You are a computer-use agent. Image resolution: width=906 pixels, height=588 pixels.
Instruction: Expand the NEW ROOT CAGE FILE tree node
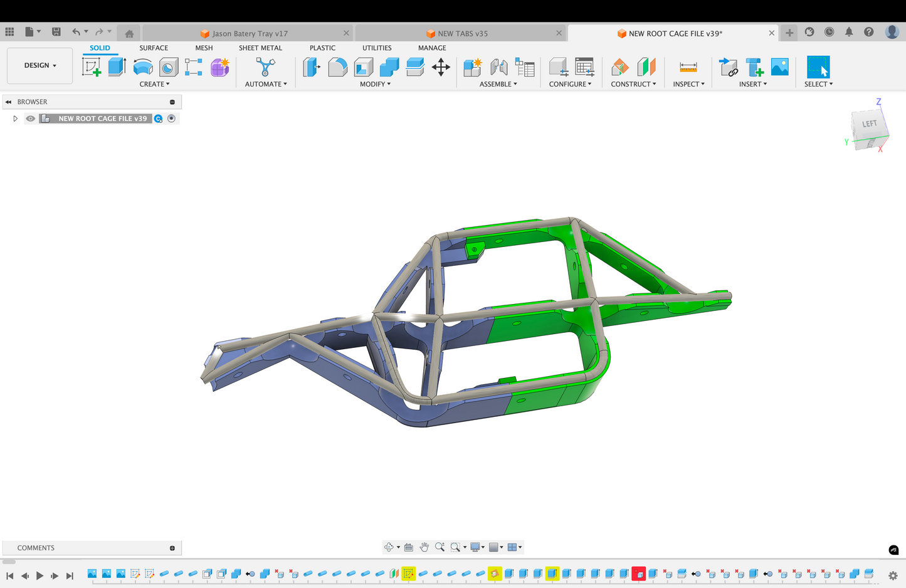click(x=15, y=118)
